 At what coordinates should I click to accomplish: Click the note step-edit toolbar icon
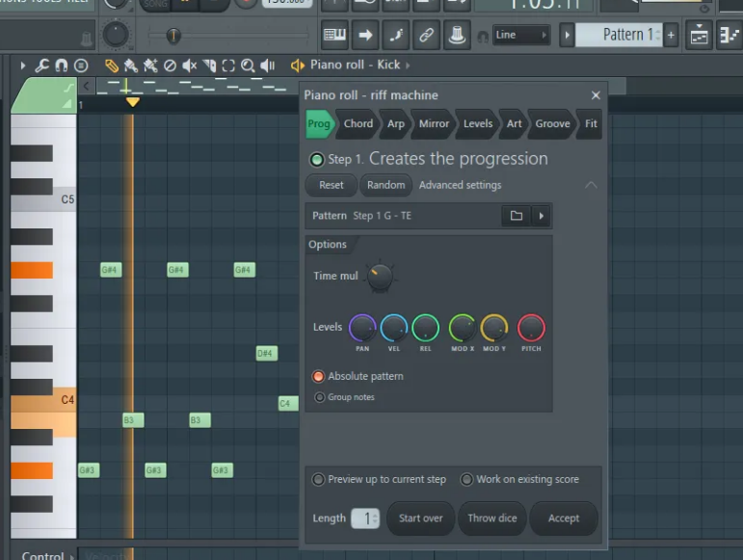tap(396, 35)
